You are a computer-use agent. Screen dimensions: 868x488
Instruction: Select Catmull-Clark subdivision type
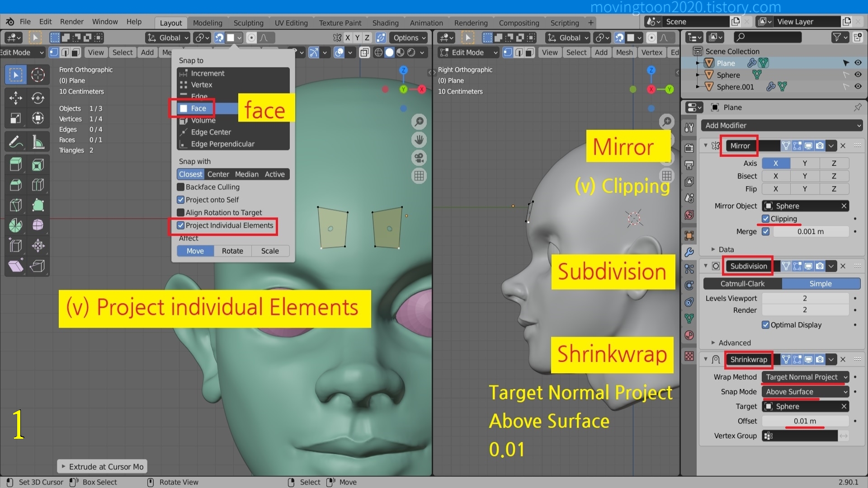(x=742, y=284)
